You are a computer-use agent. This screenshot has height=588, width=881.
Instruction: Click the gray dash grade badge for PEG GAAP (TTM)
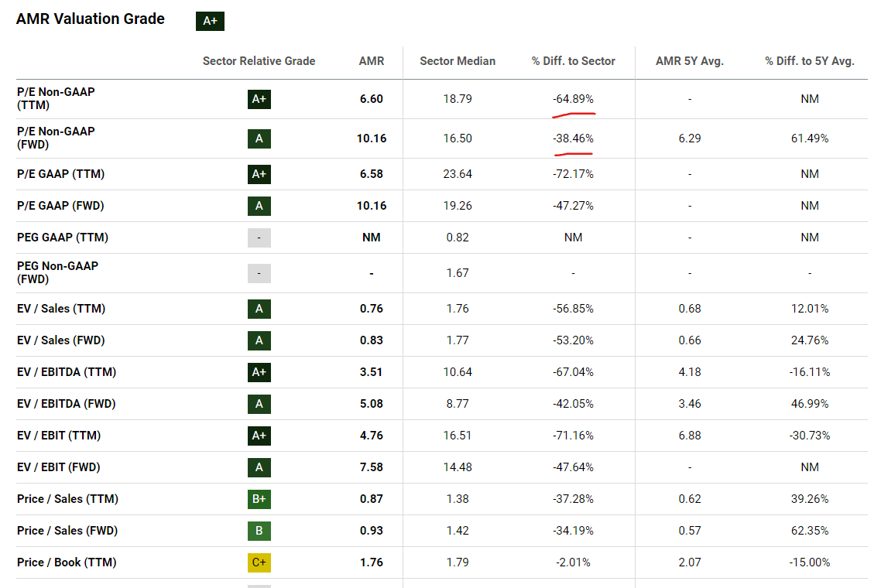click(259, 238)
